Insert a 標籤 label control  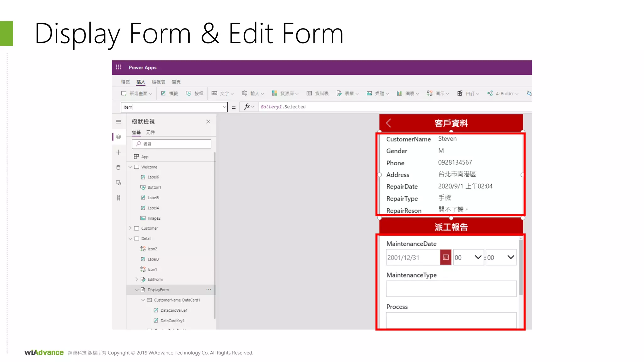169,93
